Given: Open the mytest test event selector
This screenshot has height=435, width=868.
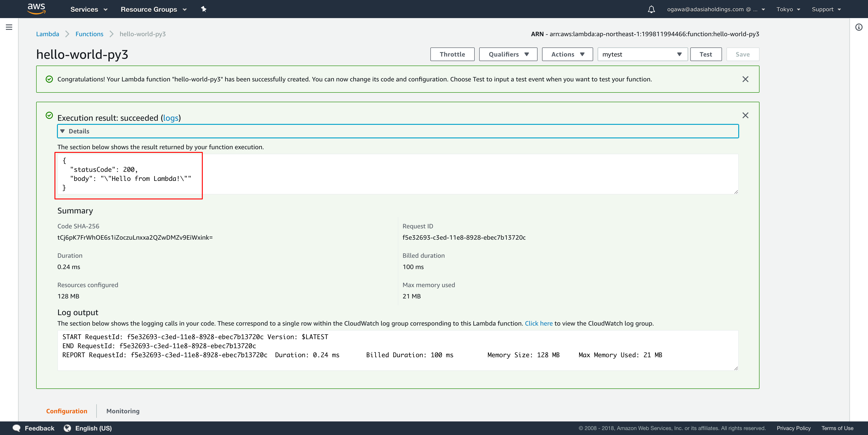Looking at the screenshot, I should click(642, 54).
